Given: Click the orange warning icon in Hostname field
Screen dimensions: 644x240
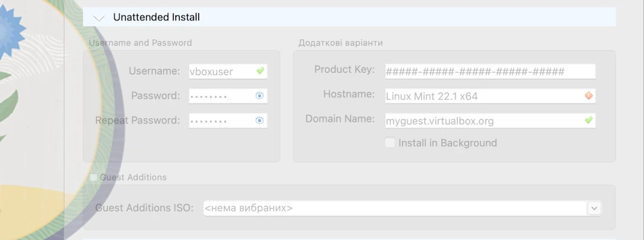Looking at the screenshot, I should click(x=589, y=96).
